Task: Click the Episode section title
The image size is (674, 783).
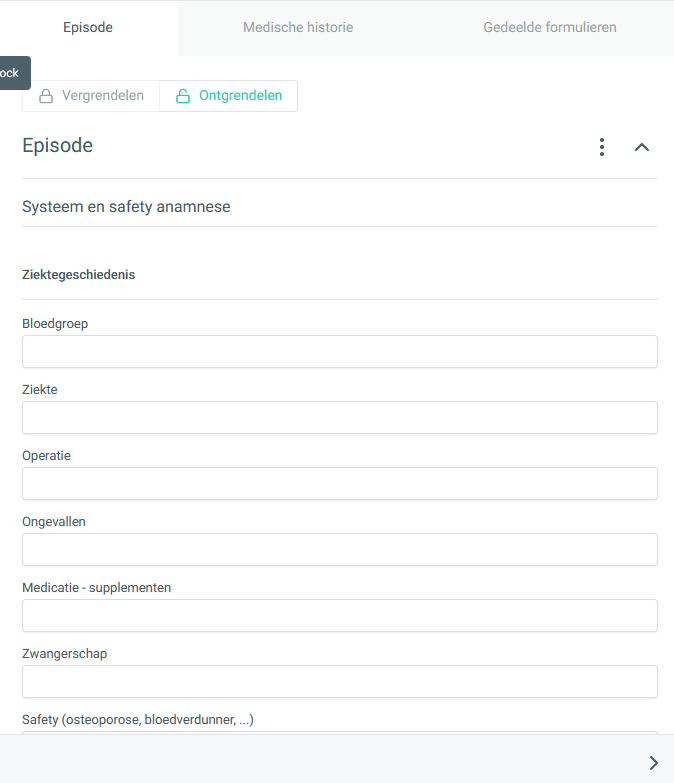Action: click(x=57, y=146)
